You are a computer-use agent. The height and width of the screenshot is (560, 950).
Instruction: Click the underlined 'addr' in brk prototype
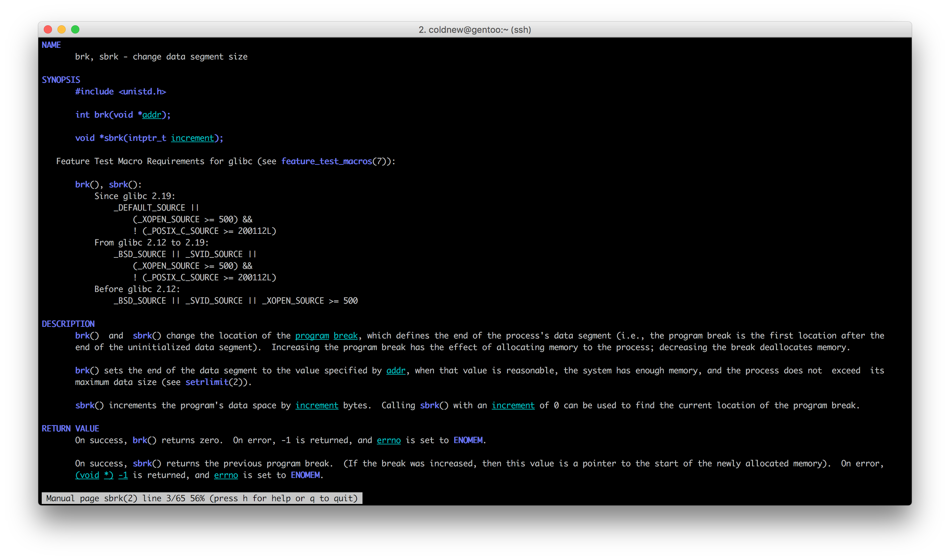[152, 115]
